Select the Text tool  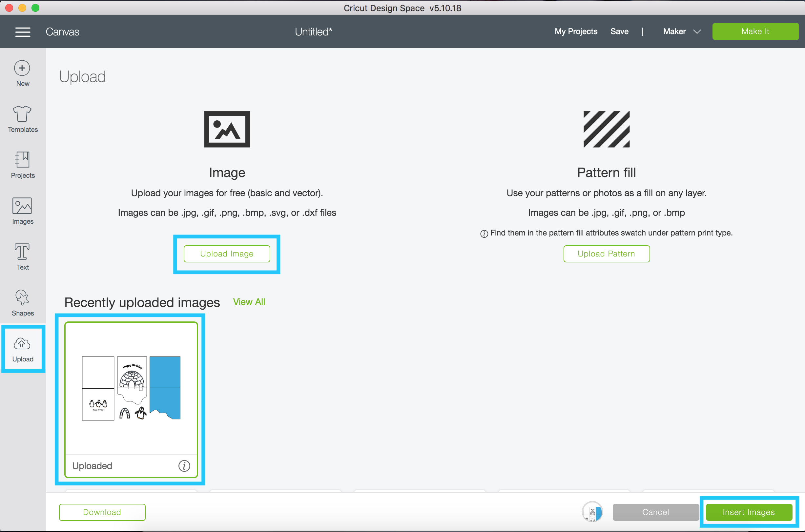[23, 256]
